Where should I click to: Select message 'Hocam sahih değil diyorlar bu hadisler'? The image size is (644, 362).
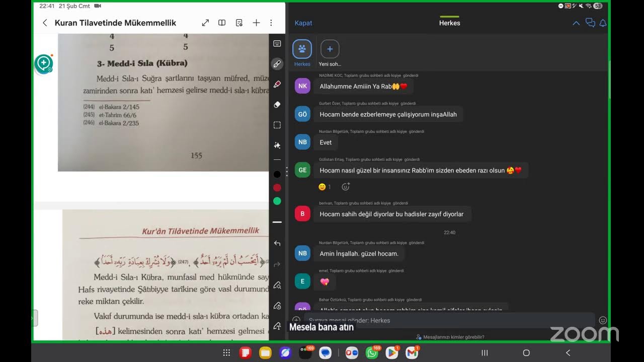pos(392,214)
